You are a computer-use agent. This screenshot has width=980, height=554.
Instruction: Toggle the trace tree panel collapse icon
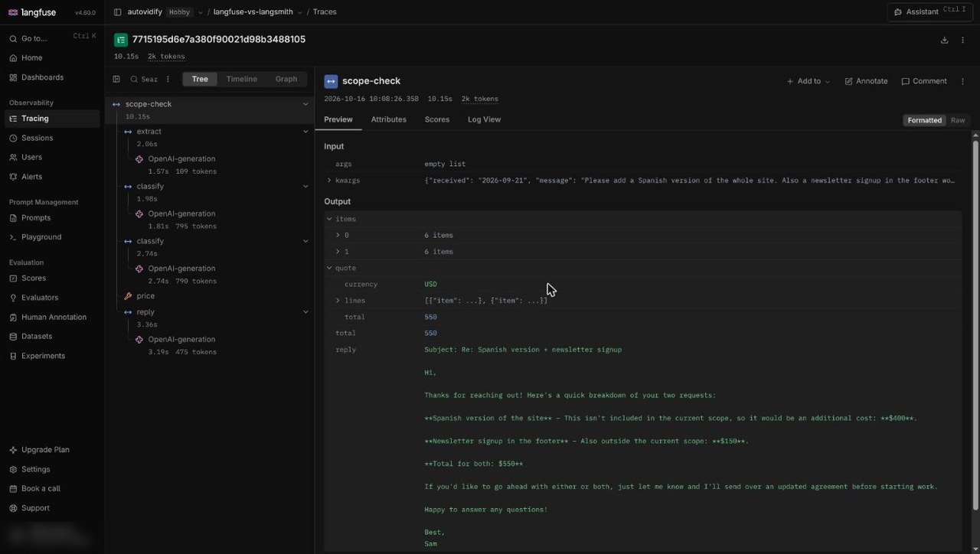coord(116,79)
